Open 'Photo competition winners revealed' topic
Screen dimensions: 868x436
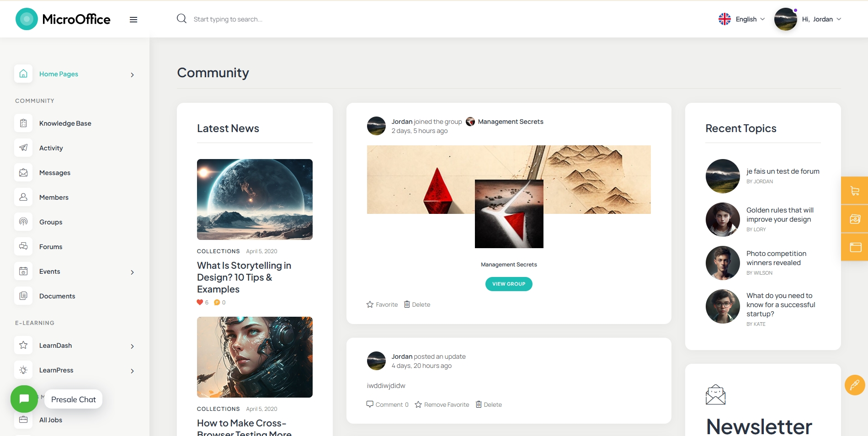[776, 258]
